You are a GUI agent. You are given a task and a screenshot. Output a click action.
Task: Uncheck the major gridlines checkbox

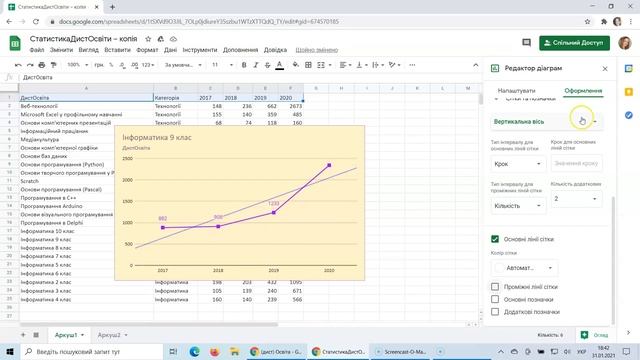[x=495, y=239]
